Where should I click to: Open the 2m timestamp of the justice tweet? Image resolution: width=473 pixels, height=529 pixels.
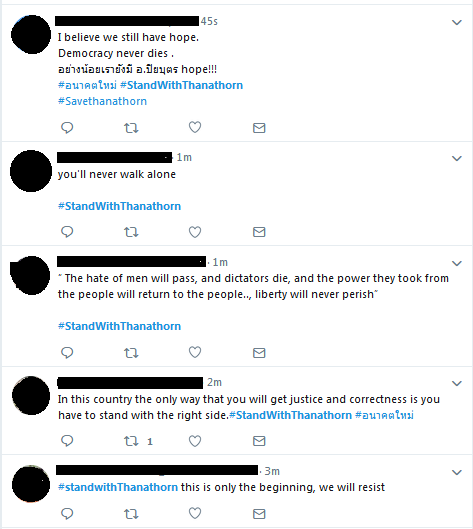tap(214, 382)
